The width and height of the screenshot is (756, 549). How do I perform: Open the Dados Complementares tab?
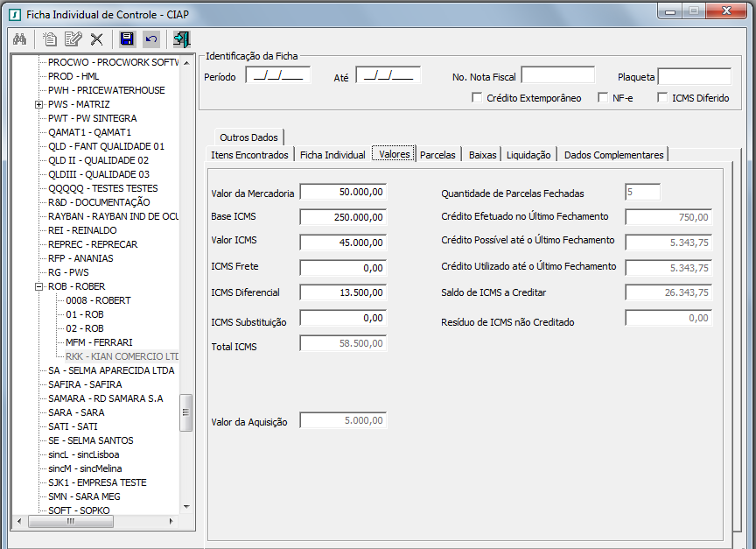coord(614,155)
